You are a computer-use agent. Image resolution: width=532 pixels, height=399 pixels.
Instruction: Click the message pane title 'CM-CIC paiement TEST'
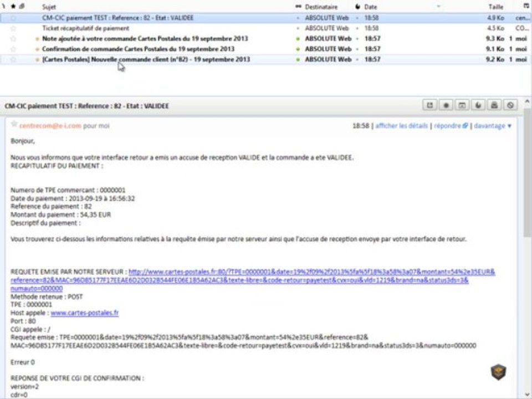pyautogui.click(x=86, y=106)
